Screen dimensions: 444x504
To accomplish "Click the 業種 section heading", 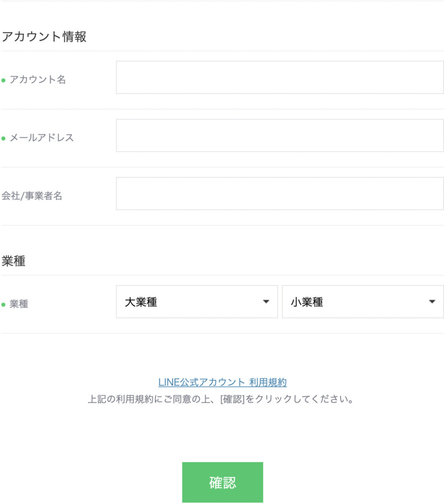I will point(14,261).
